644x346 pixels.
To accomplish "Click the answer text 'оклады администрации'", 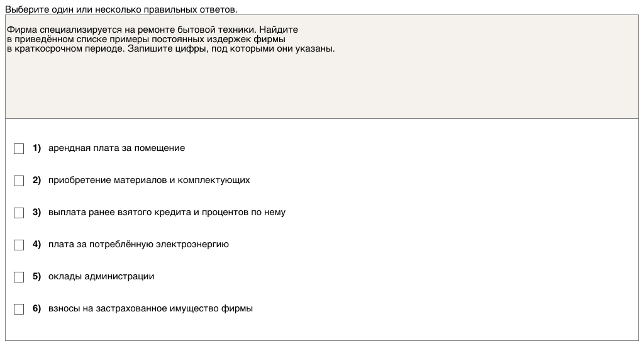I will pos(101,276).
